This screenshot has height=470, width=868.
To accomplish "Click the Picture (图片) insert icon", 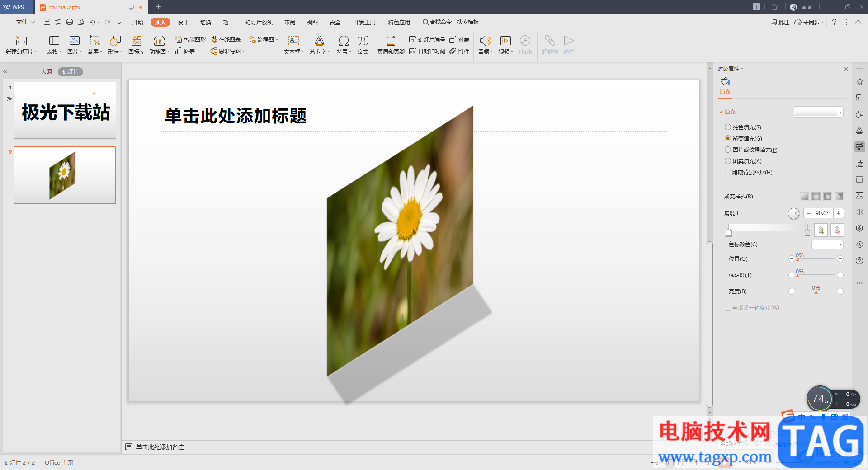I will coord(75,41).
